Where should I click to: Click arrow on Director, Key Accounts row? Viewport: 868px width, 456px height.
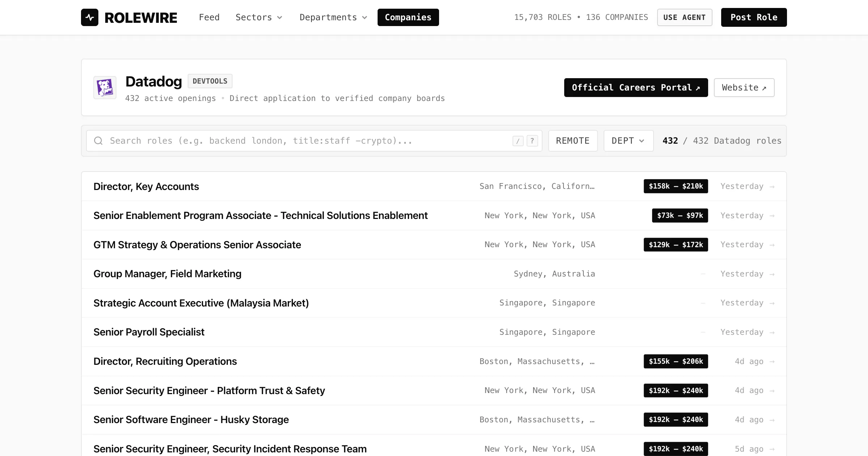coord(772,187)
